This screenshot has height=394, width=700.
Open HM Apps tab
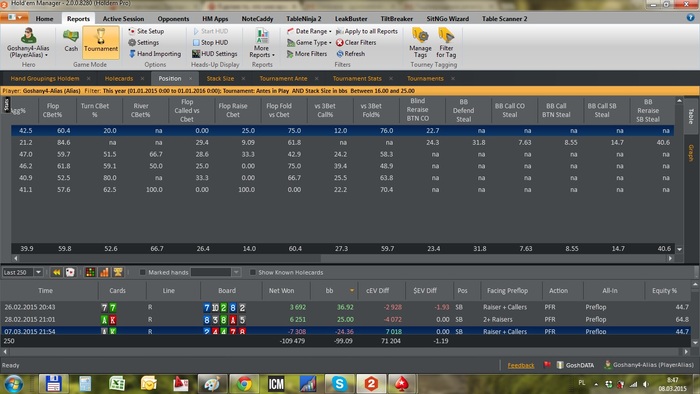pyautogui.click(x=215, y=19)
